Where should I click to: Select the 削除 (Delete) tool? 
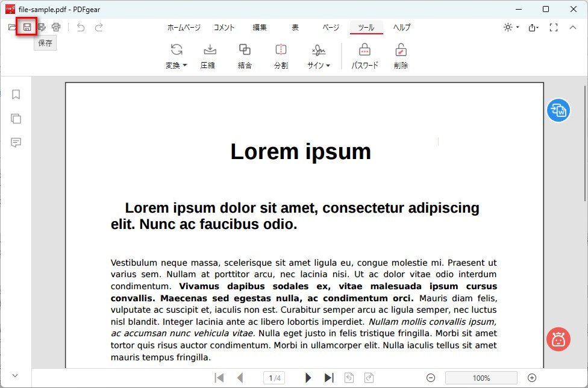click(401, 55)
